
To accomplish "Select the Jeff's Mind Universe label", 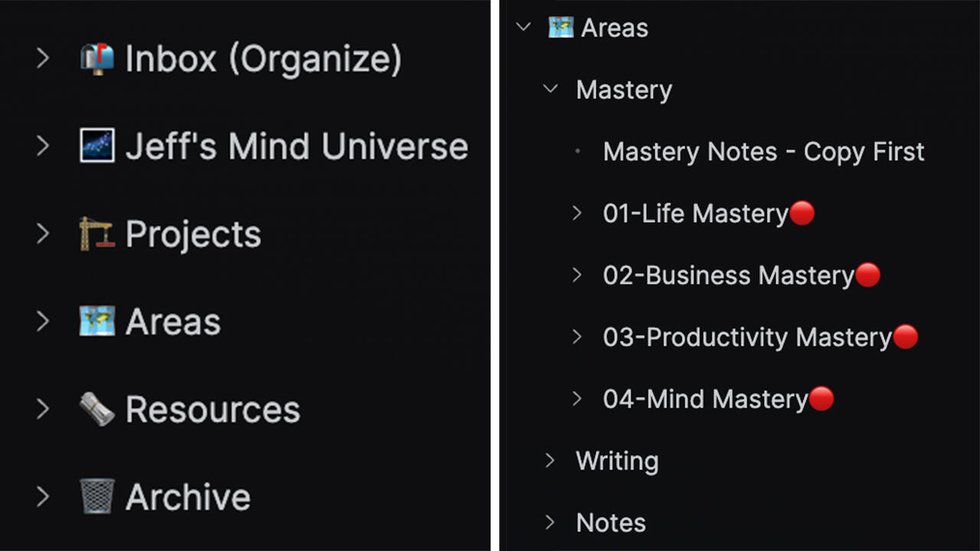I will pyautogui.click(x=297, y=147).
